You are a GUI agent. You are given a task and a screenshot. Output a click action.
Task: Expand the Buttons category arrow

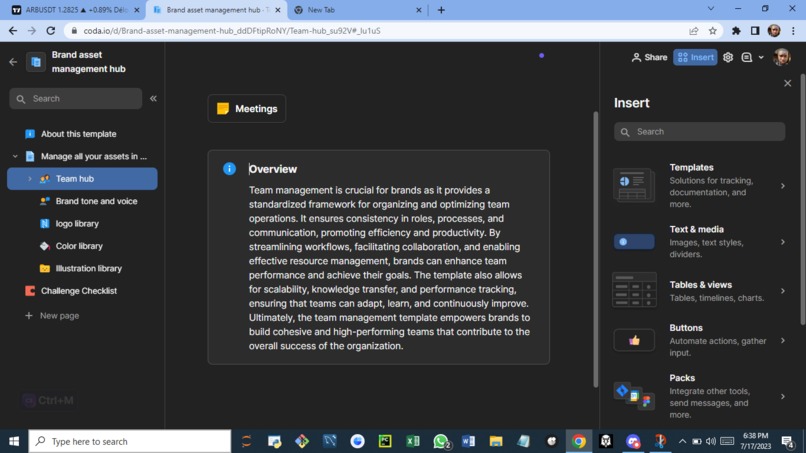tap(782, 340)
